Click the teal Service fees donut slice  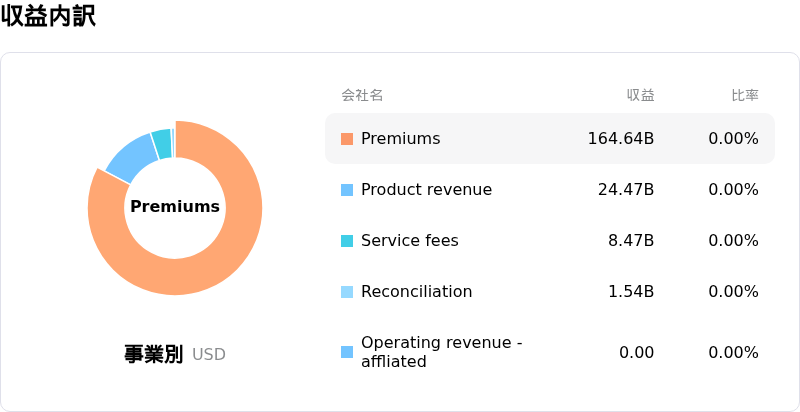(162, 144)
